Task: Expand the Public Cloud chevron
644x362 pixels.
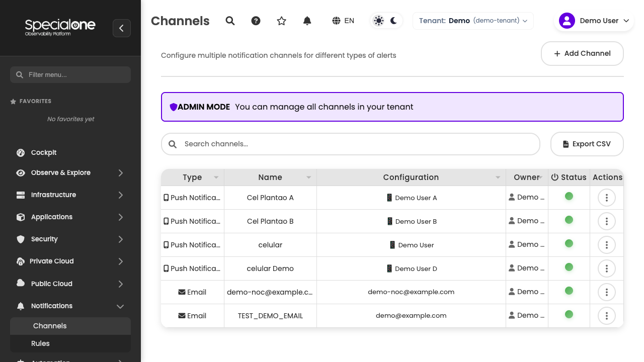Action: point(121,284)
